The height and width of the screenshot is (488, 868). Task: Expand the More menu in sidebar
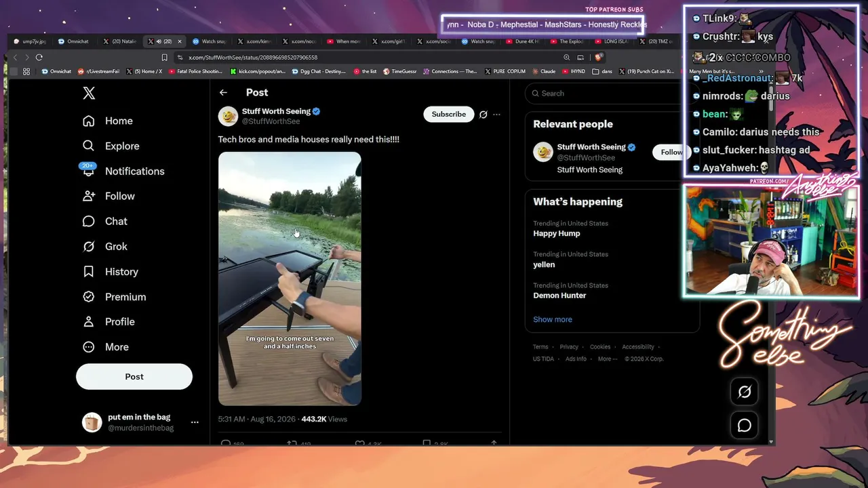[x=105, y=346]
